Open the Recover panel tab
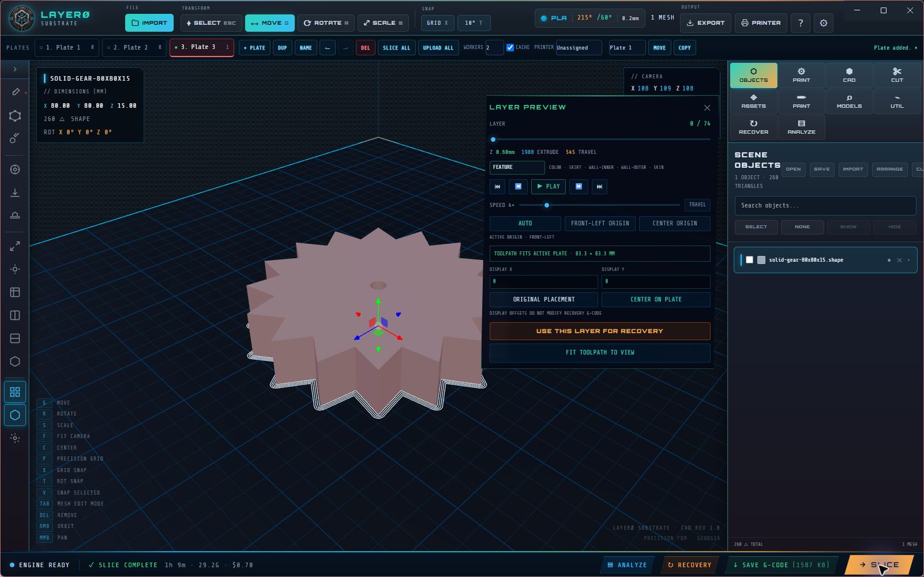The height and width of the screenshot is (577, 924). click(x=753, y=127)
